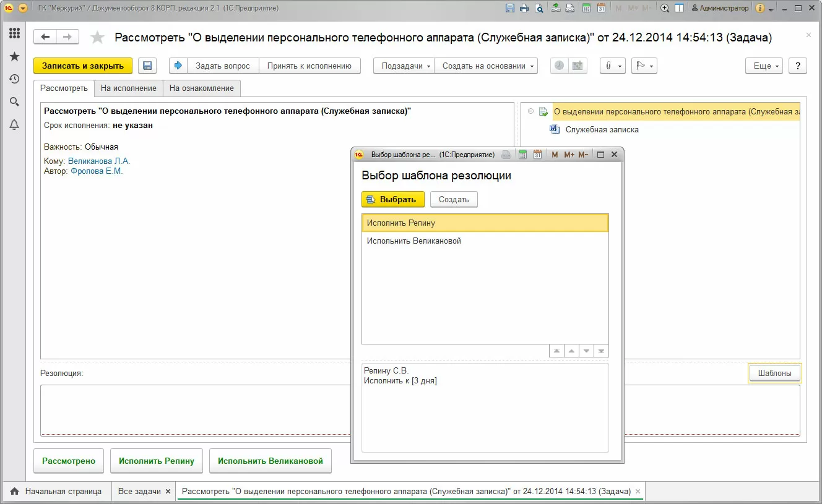This screenshot has height=504, width=822.
Task: Click the Рассмотрено button
Action: coord(69,461)
